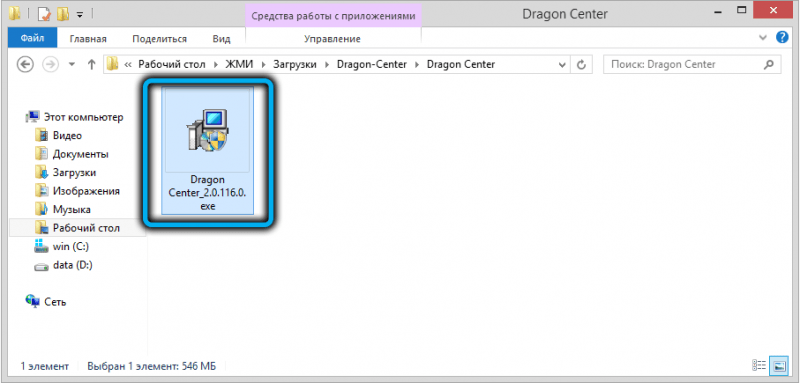Click the Сеть network icon
The image size is (800, 383).
32,301
